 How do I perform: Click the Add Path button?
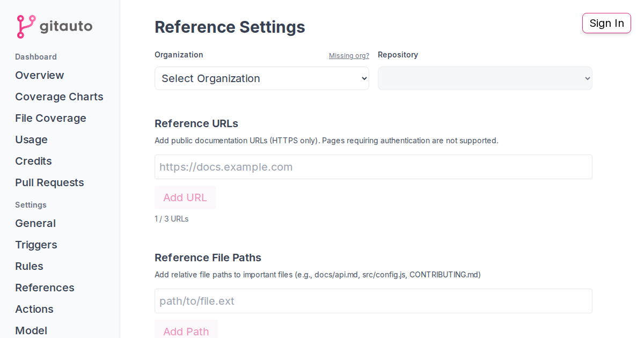tap(186, 329)
